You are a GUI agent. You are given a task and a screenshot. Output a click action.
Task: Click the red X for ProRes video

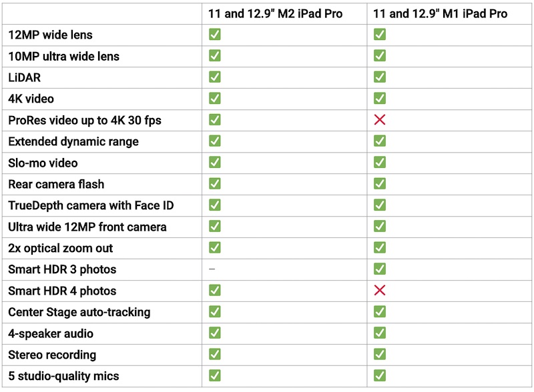(380, 120)
